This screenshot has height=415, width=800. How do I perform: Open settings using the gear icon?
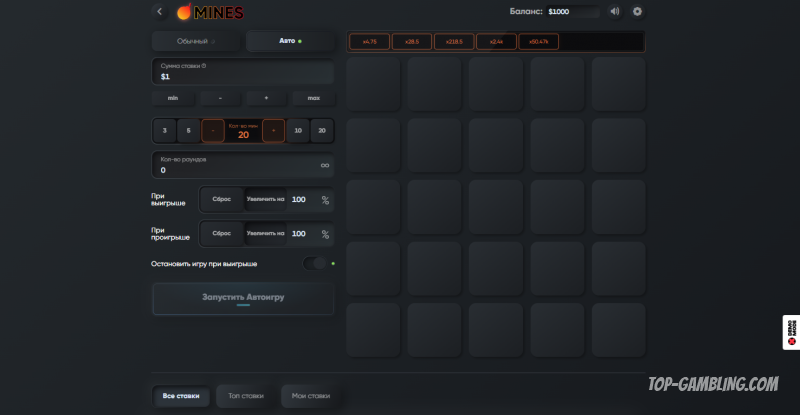pyautogui.click(x=638, y=12)
